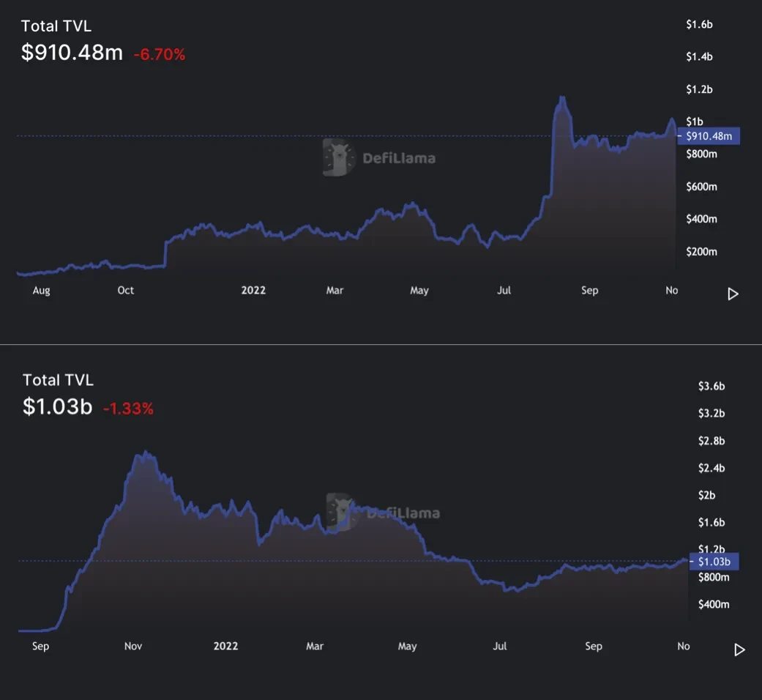
Task: Click the 2022 label on top chart axis
Action: tap(253, 290)
